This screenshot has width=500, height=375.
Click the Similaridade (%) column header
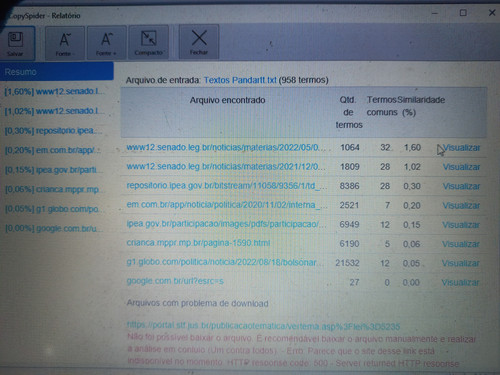click(421, 106)
